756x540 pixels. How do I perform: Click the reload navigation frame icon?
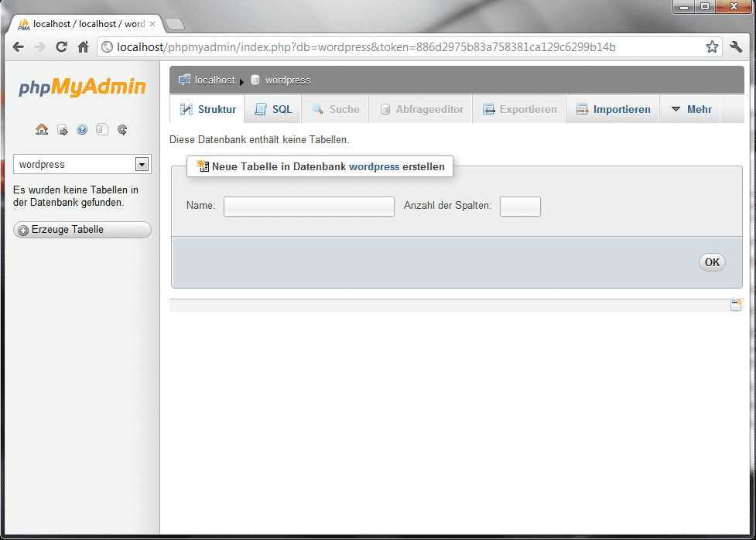(x=122, y=129)
